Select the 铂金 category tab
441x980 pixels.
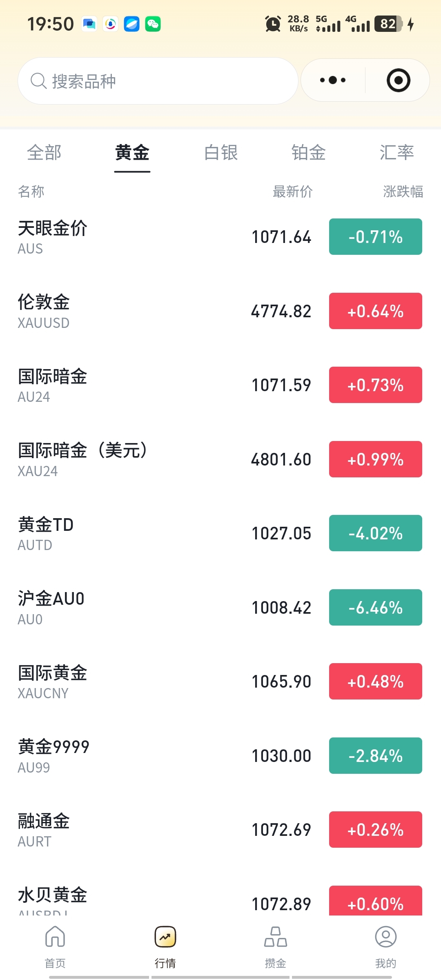click(x=309, y=153)
